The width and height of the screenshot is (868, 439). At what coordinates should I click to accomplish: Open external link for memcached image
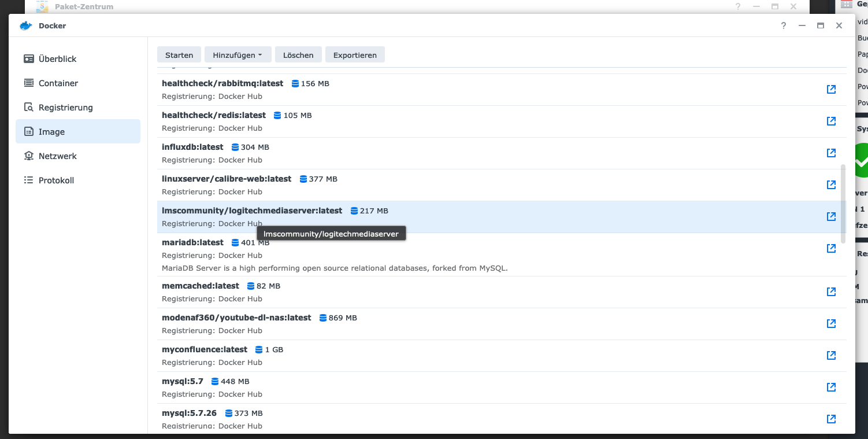tap(831, 292)
